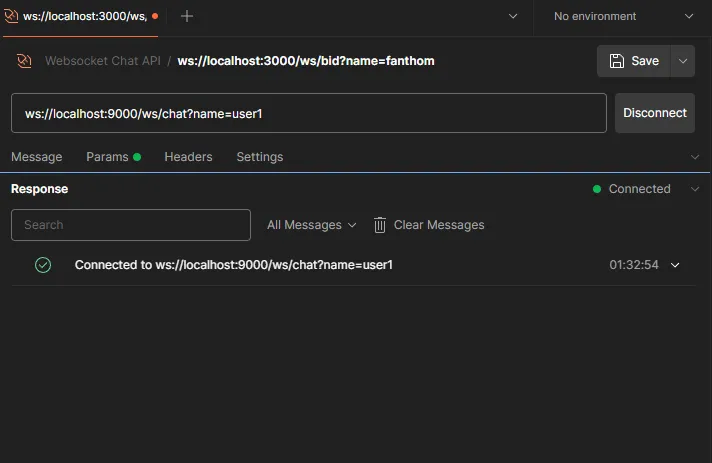Click the green checkmark icon on connected message
This screenshot has height=463, width=712.
tap(43, 265)
